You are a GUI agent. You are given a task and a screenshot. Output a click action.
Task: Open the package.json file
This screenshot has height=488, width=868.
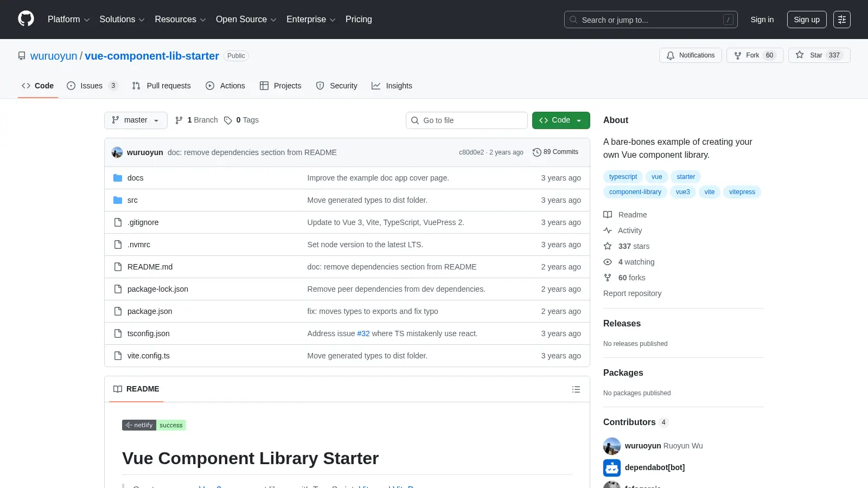tap(150, 311)
